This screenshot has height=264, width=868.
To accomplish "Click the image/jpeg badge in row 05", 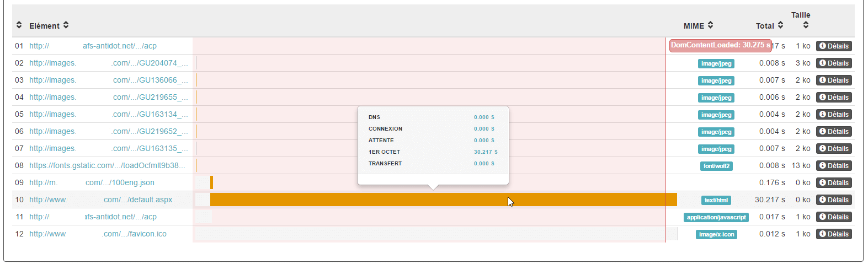I will pyautogui.click(x=716, y=115).
